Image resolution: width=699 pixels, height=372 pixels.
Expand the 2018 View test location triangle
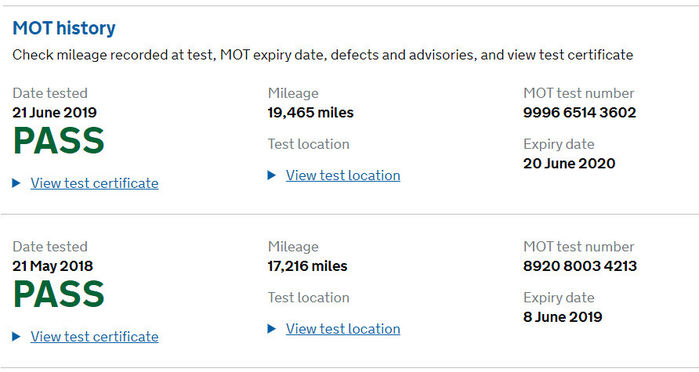tap(271, 329)
